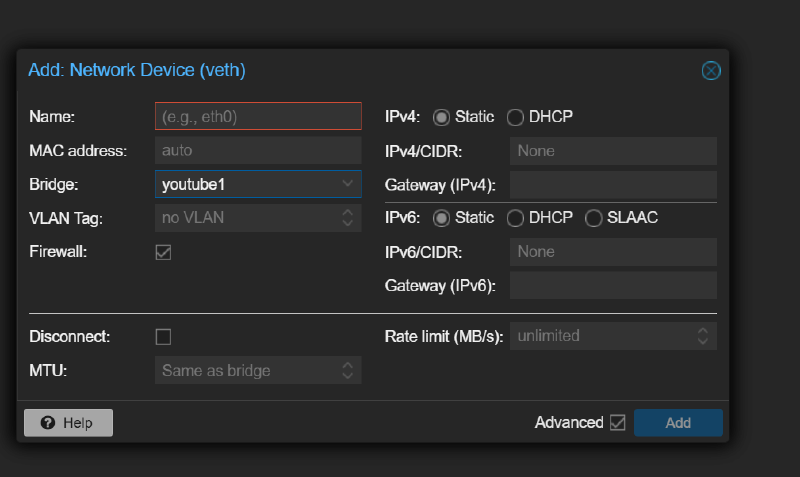800x477 pixels.
Task: Choose the IPv6 SLAAC option
Action: [593, 218]
